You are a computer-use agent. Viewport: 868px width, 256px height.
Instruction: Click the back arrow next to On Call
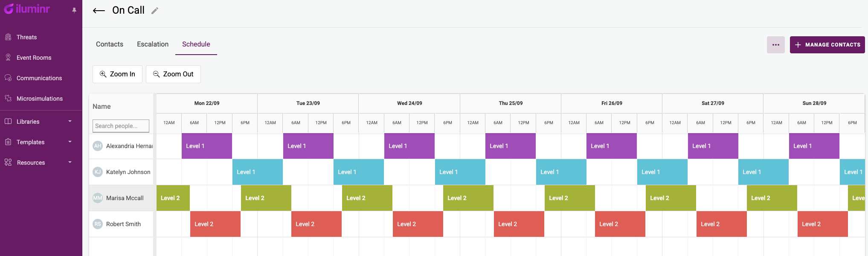[x=99, y=11]
